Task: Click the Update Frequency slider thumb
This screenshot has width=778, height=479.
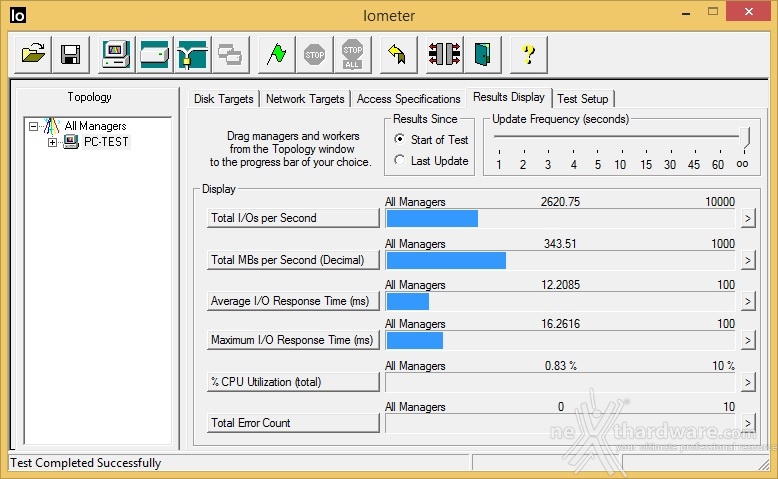Action: coord(744,137)
